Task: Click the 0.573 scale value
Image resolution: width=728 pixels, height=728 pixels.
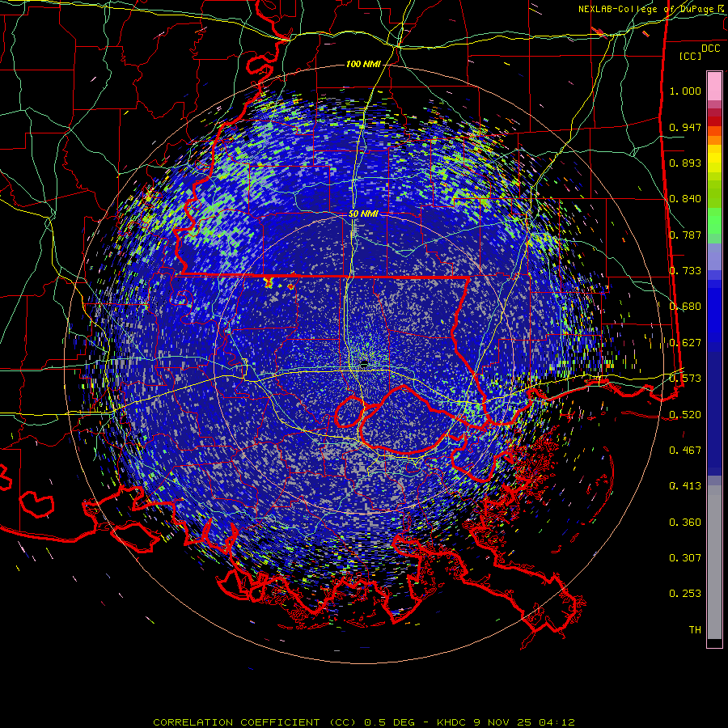Action: (685, 379)
